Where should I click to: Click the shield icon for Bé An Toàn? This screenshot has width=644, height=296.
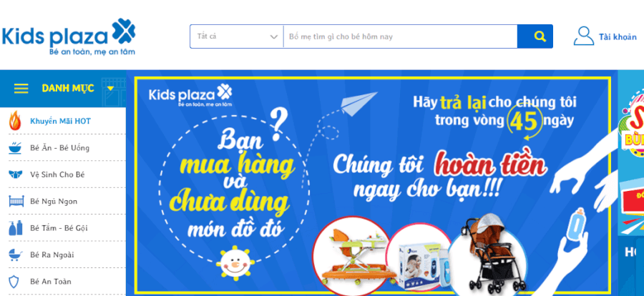[x=14, y=281]
